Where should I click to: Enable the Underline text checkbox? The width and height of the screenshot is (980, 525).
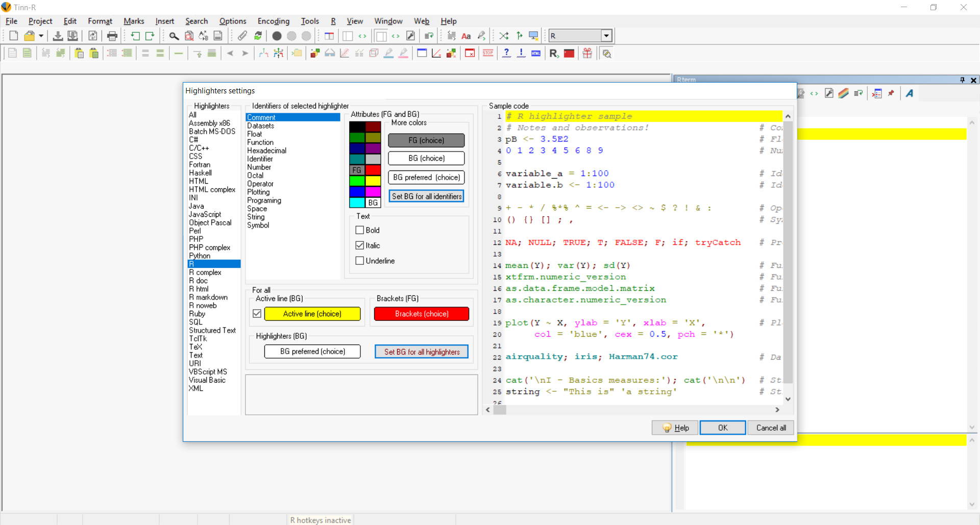pyautogui.click(x=360, y=261)
